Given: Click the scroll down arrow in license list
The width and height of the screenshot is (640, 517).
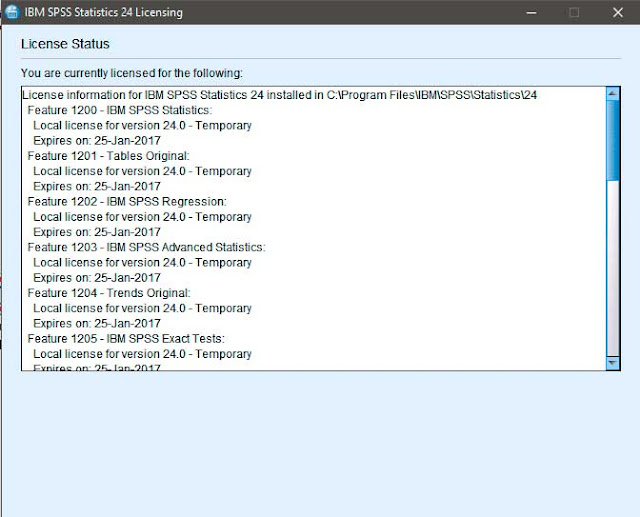Looking at the screenshot, I should (613, 363).
